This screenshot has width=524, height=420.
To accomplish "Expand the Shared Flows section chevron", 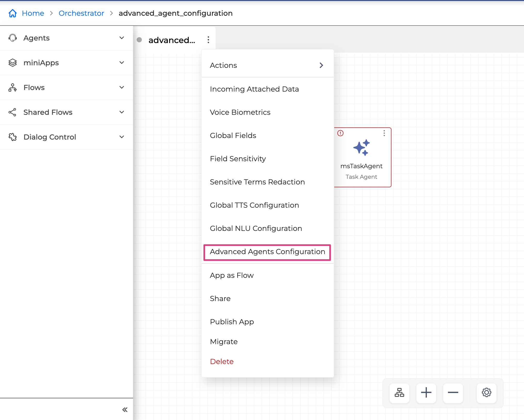I will [122, 112].
